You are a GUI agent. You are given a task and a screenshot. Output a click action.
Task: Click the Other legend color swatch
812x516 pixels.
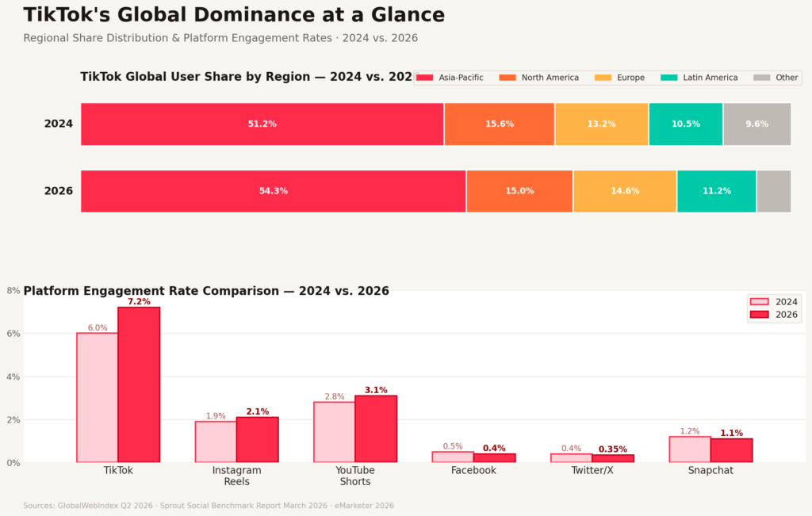click(x=762, y=78)
